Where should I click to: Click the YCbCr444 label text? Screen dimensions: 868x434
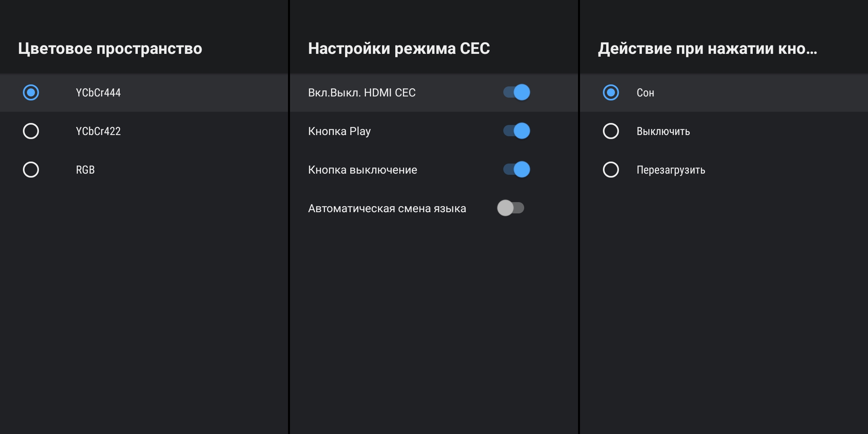point(98,93)
